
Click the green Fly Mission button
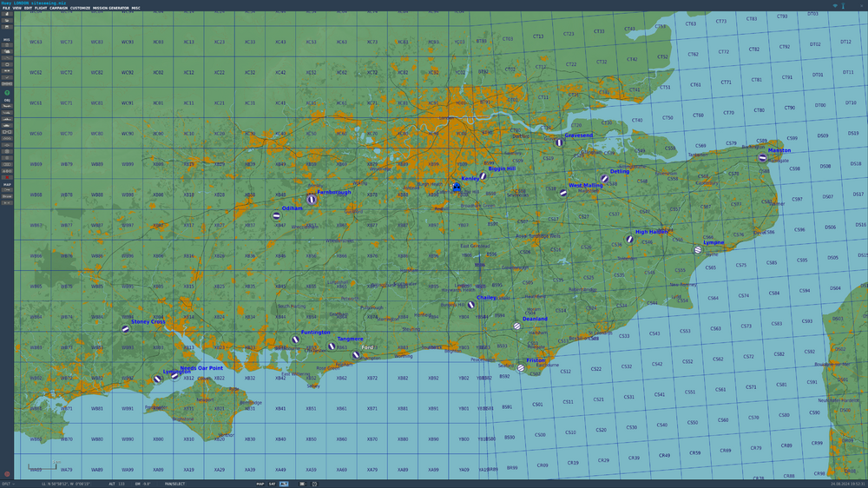7,93
